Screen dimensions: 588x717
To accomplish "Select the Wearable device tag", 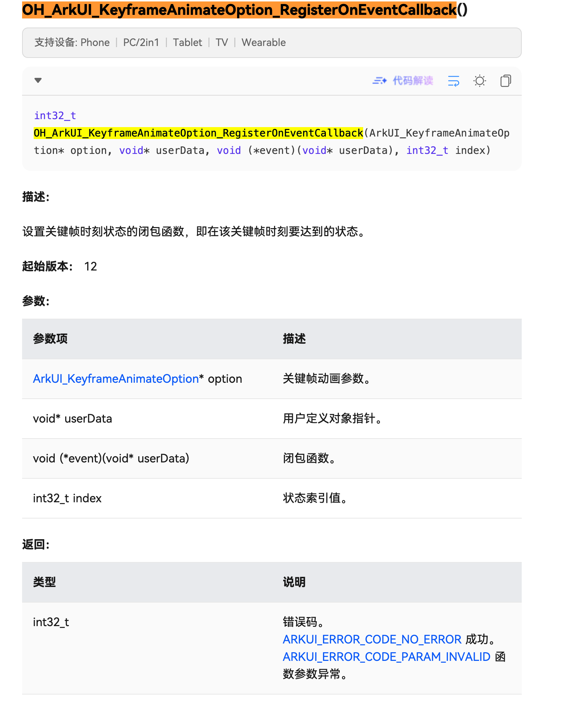I will [264, 42].
